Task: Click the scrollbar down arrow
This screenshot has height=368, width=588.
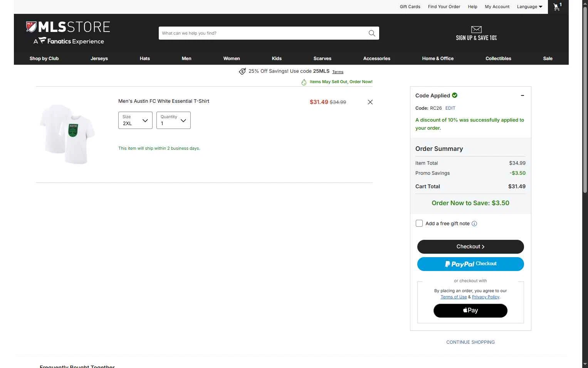Action: coord(585,364)
